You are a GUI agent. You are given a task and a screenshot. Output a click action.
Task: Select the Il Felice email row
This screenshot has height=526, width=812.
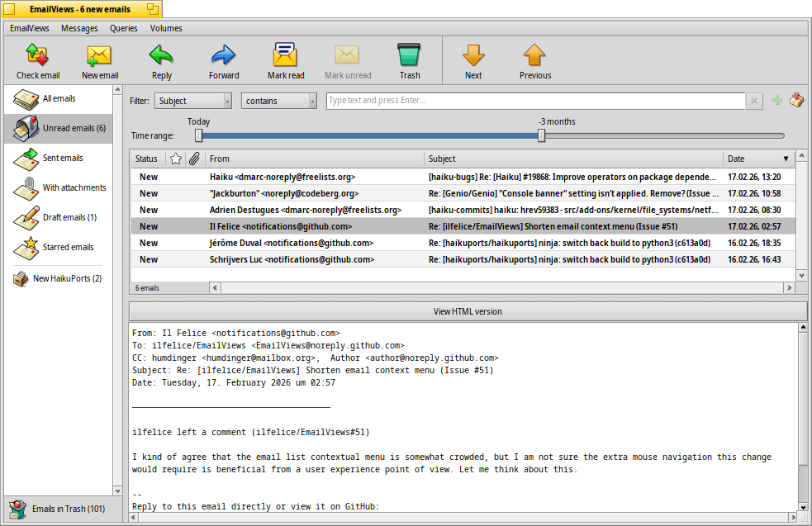463,227
